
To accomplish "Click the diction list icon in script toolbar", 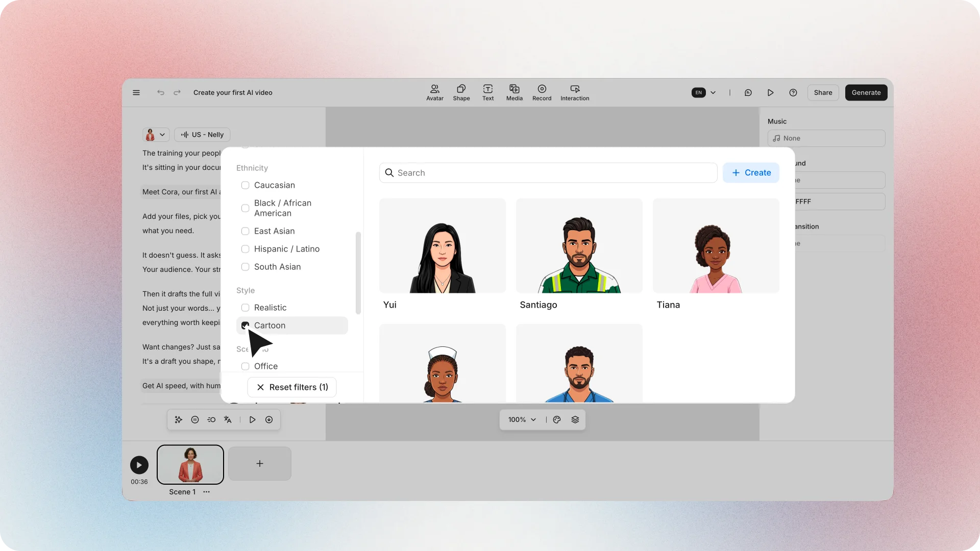I will 211,420.
